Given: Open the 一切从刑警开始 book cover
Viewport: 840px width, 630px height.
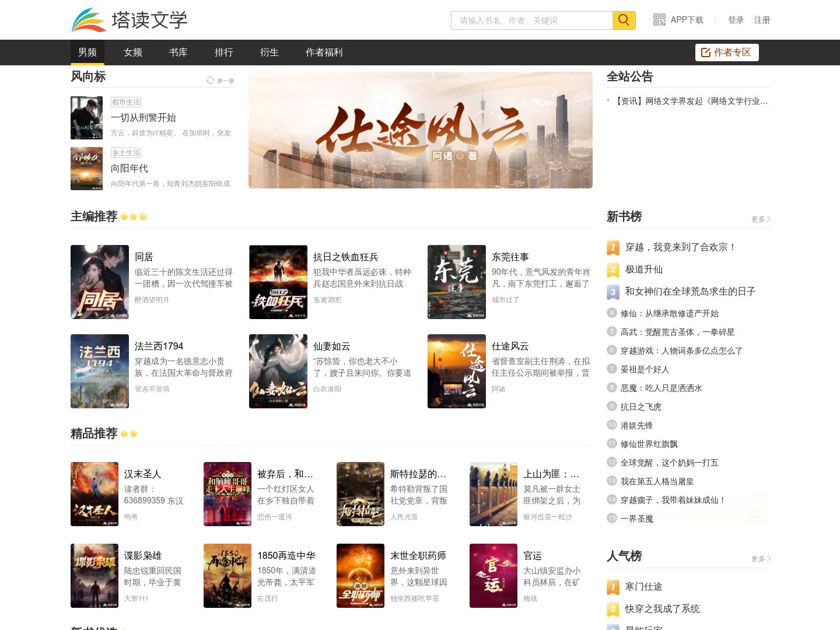Looking at the screenshot, I should pos(86,118).
